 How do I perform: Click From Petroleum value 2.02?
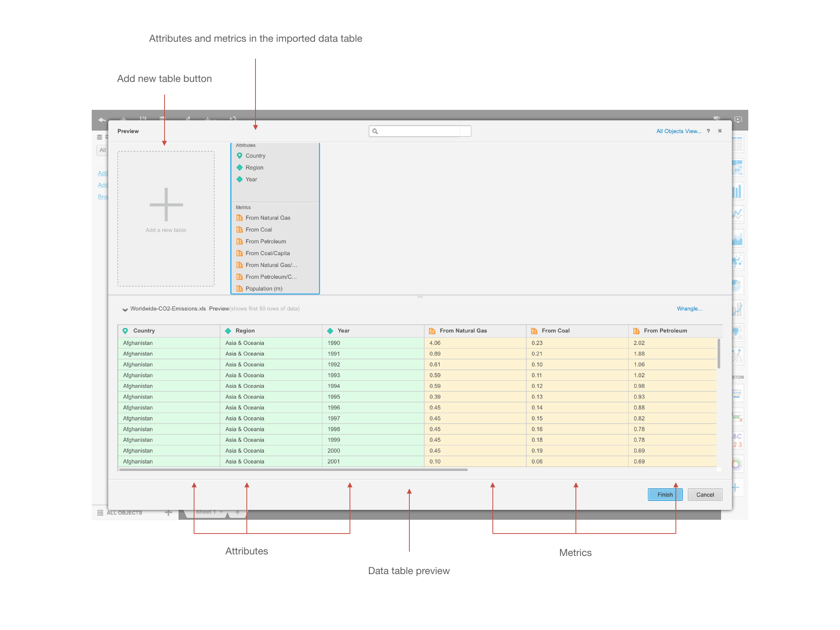click(673, 343)
